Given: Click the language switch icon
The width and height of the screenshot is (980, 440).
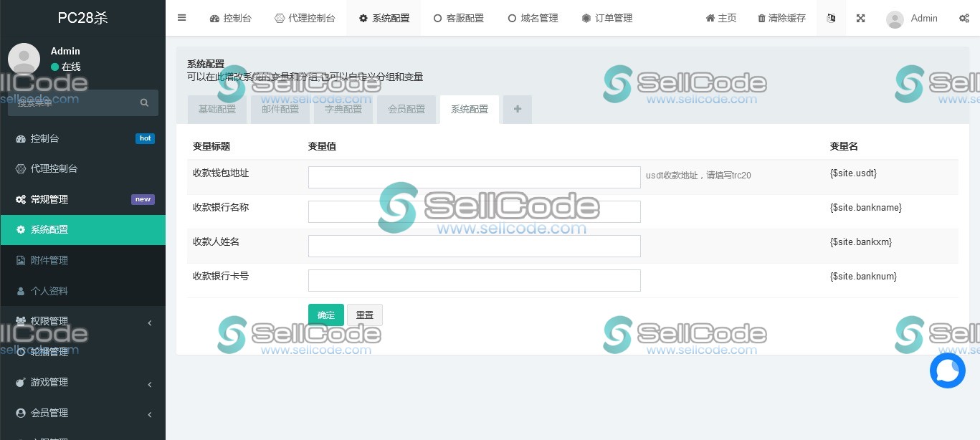Looking at the screenshot, I should click(x=832, y=18).
